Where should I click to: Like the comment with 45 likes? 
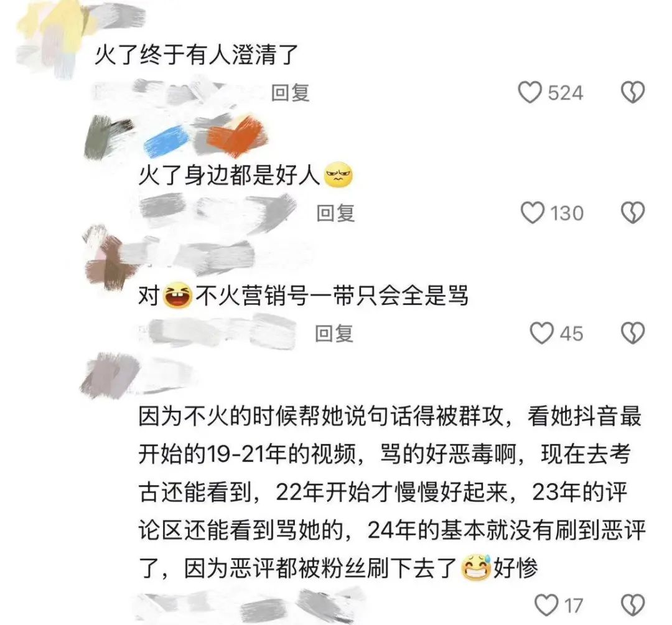pos(542,333)
